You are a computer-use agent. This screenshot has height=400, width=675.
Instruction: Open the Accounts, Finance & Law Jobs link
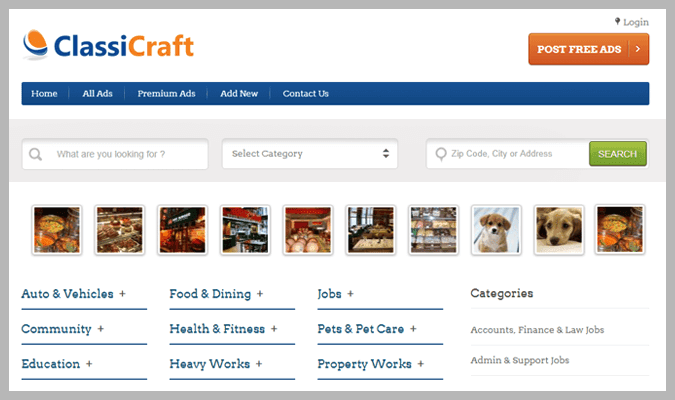(x=537, y=329)
